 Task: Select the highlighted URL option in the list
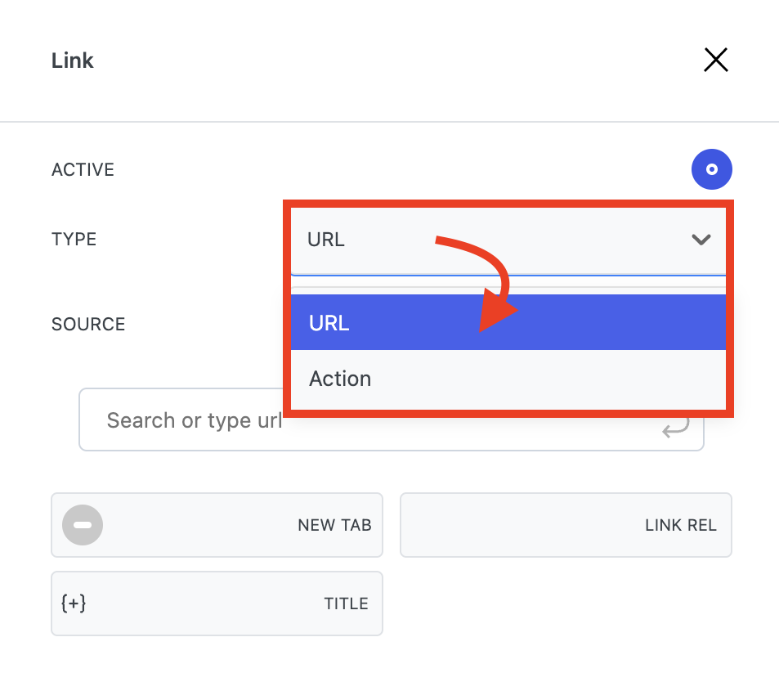point(329,323)
